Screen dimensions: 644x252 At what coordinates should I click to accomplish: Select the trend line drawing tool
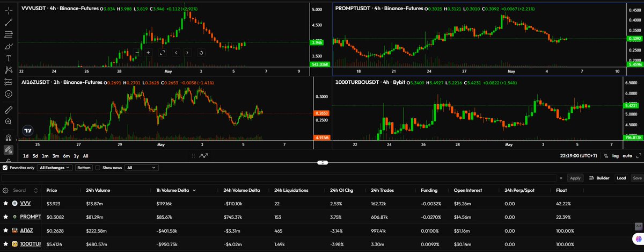9,23
